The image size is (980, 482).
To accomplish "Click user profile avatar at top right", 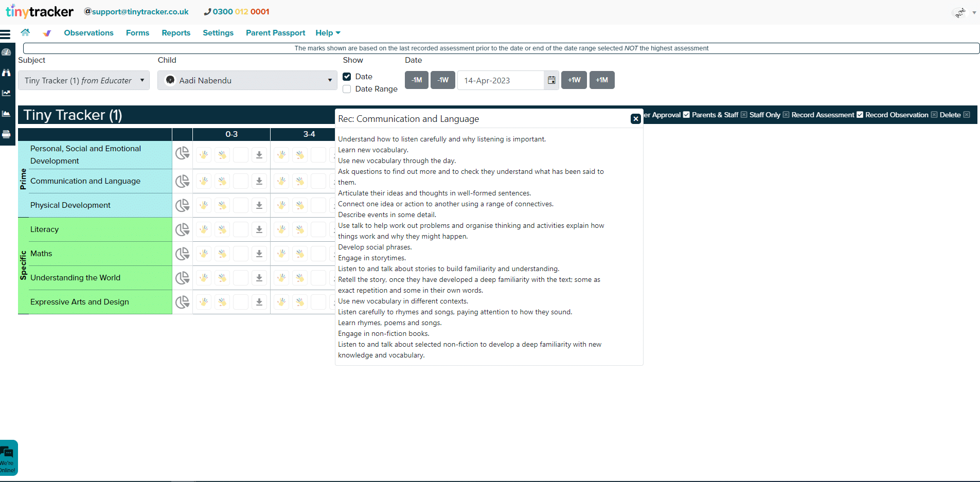I will 960,13.
